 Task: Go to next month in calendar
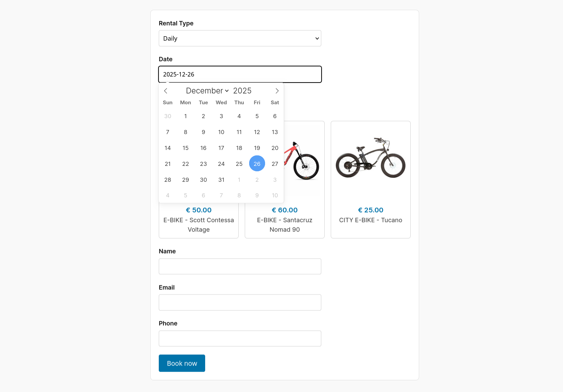coord(277,91)
